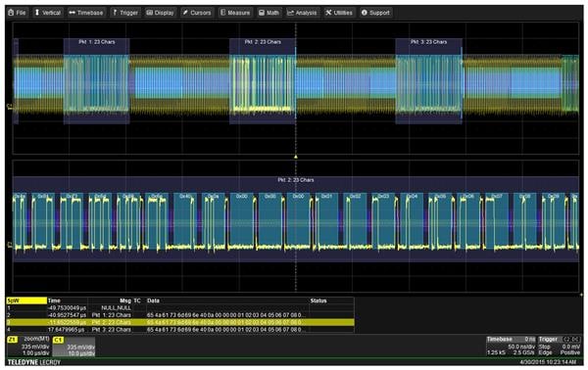Click the yellow trigger position marker below upper grid
The image size is (588, 370).
pos(296,157)
